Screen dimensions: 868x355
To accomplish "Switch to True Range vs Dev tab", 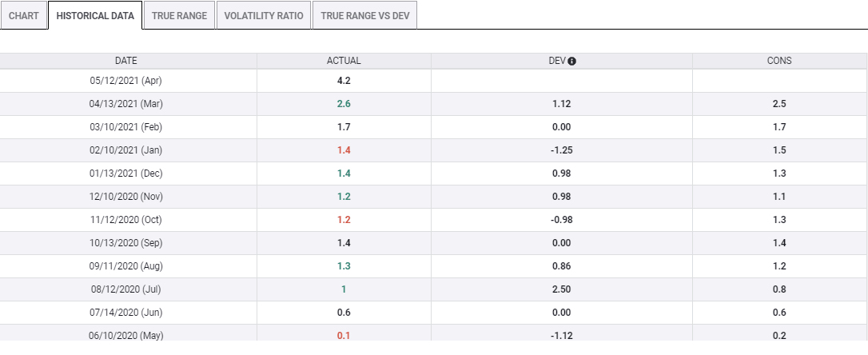I will coord(364,16).
